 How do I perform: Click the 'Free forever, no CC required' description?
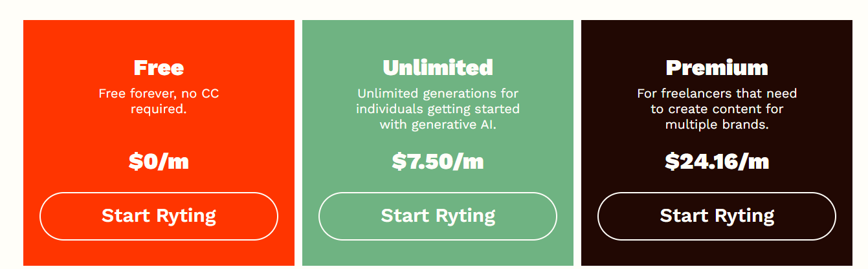click(159, 102)
